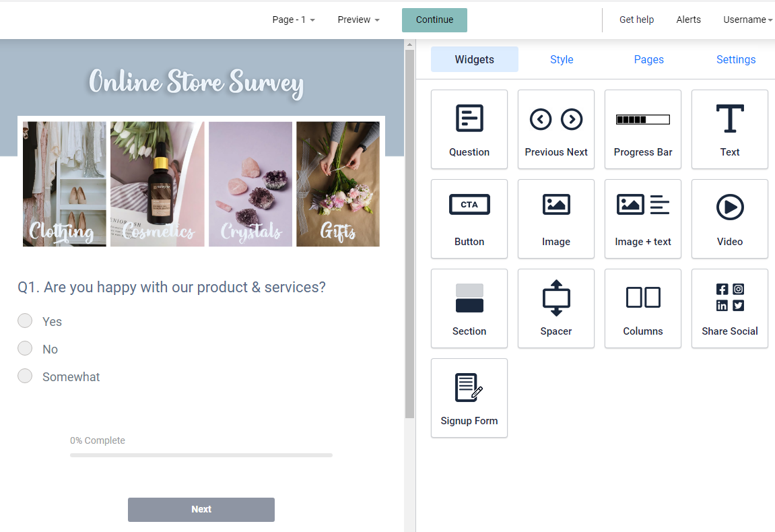The image size is (775, 532).
Task: Add a Section widget
Action: [469, 308]
